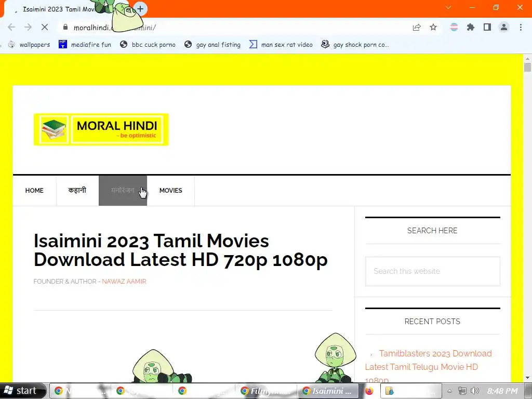The width and height of the screenshot is (532, 399).
Task: Bookmark this tab with the star
Action: (433, 27)
